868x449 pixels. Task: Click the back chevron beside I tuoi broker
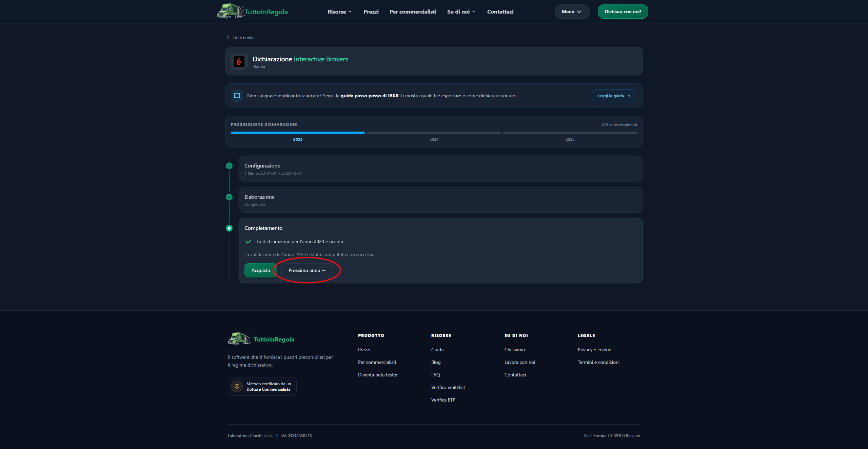(228, 37)
